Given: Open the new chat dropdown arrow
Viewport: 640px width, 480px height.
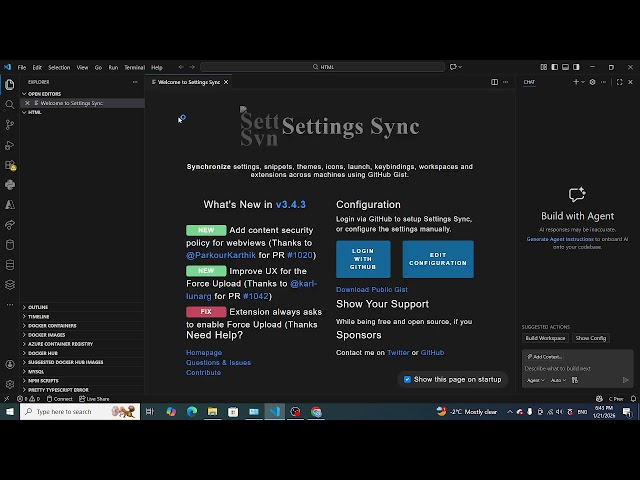Looking at the screenshot, I should pos(583,82).
